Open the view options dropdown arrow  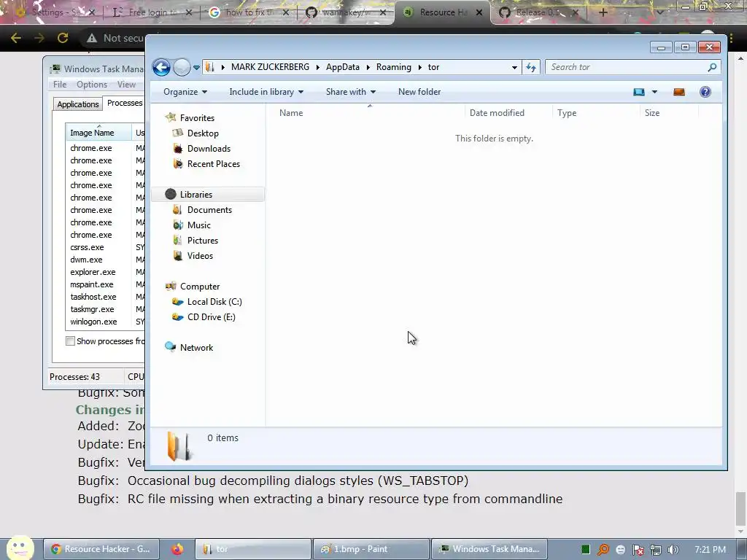tap(654, 92)
